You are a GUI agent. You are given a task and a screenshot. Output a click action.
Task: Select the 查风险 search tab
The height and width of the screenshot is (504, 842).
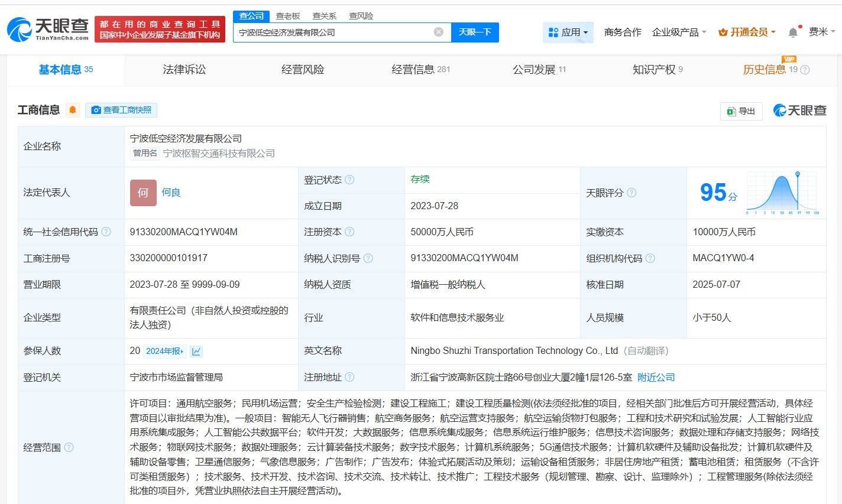361,16
